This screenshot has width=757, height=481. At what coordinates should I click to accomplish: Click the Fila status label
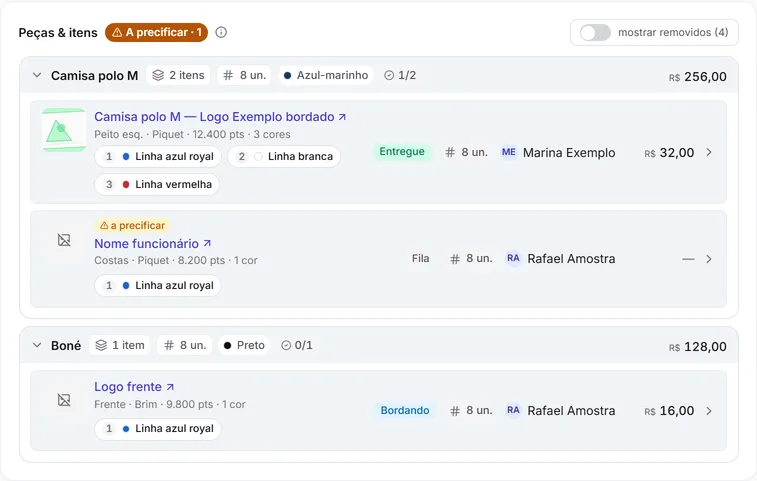pyautogui.click(x=421, y=258)
